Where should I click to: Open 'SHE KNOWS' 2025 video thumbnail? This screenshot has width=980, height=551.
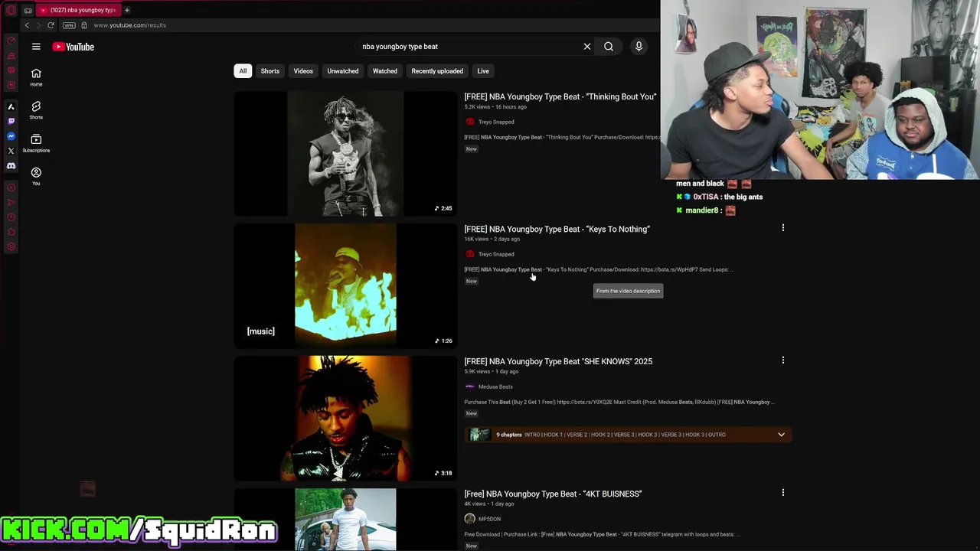tap(345, 419)
